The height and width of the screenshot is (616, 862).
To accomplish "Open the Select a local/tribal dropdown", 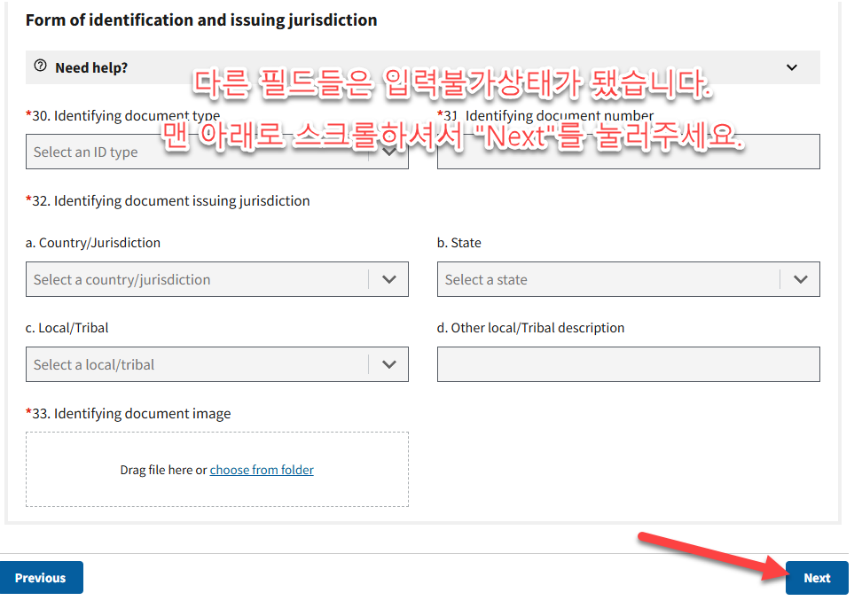I will point(216,364).
